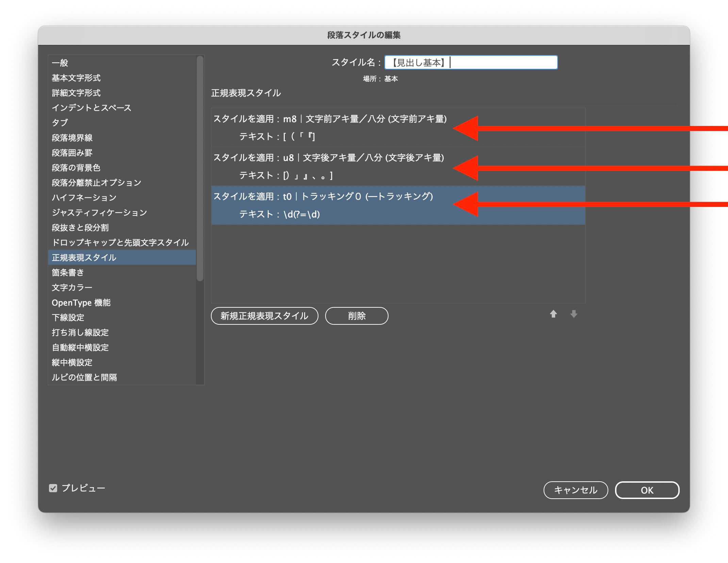Open the OpenType 機能 category
This screenshot has width=728, height=563.
(81, 303)
